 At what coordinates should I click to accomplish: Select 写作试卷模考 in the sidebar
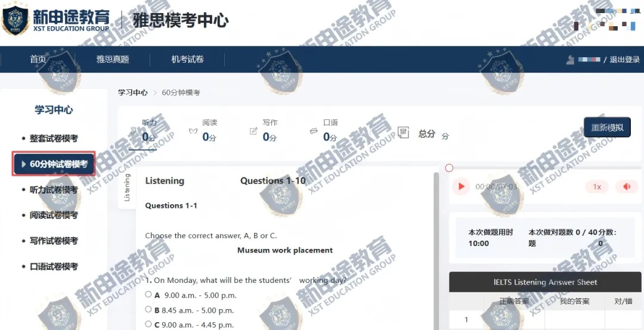click(x=54, y=241)
